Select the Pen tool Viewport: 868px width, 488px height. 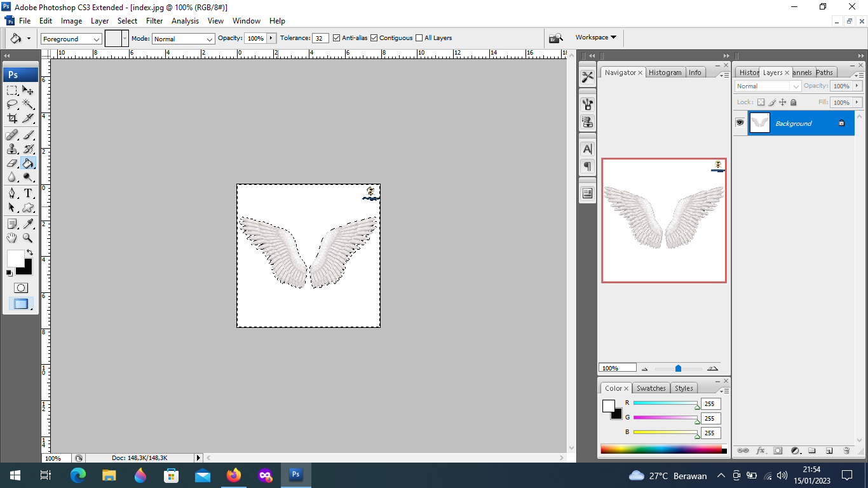tap(12, 193)
